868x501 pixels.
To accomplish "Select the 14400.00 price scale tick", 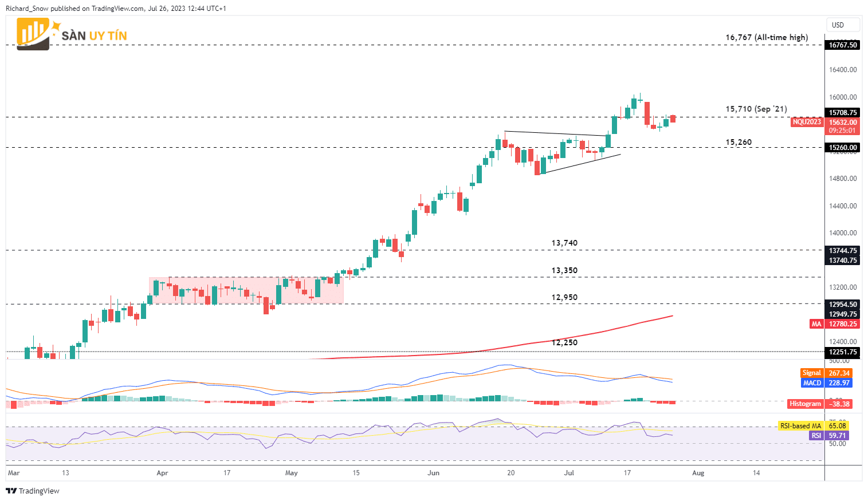I will click(x=843, y=206).
